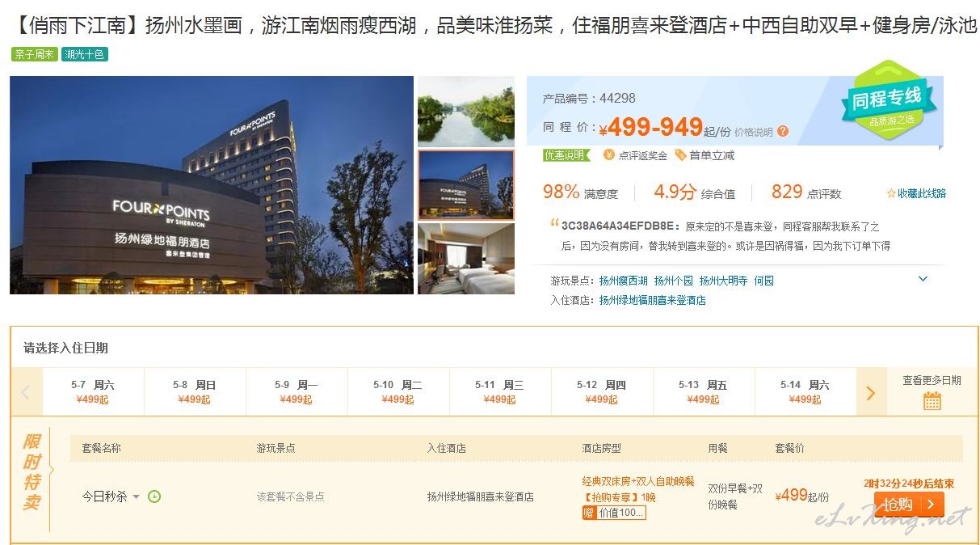Select the hotel room thumbnail
This screenshot has width=980, height=545.
[466, 259]
